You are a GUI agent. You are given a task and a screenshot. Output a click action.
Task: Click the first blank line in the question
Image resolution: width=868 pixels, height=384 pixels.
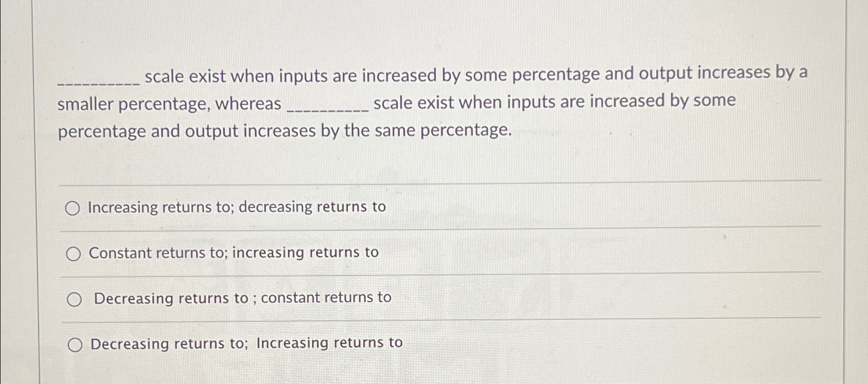pos(97,81)
